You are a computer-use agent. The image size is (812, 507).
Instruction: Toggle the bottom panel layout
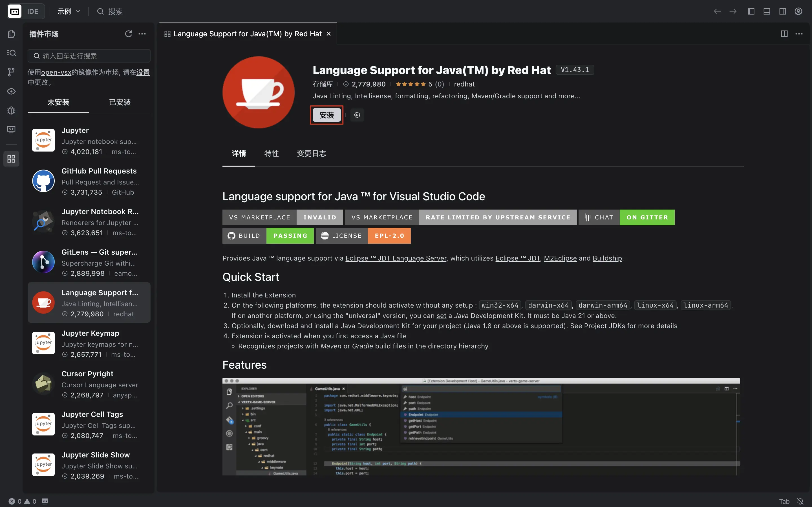[767, 11]
